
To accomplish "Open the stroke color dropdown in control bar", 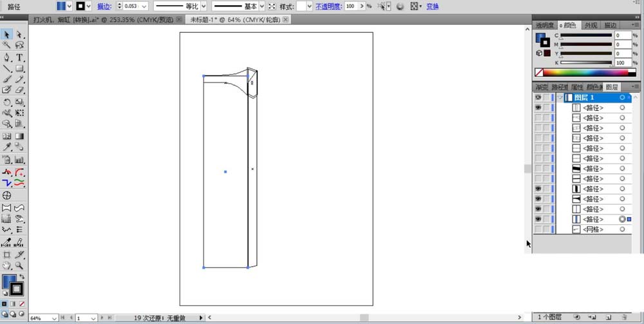I will (x=89, y=6).
